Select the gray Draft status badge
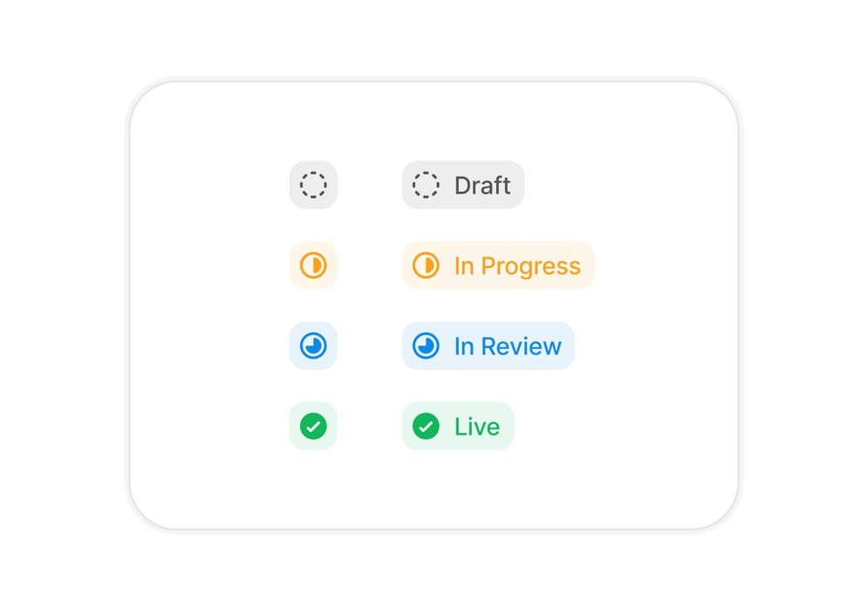The width and height of the screenshot is (868, 611). tap(462, 185)
